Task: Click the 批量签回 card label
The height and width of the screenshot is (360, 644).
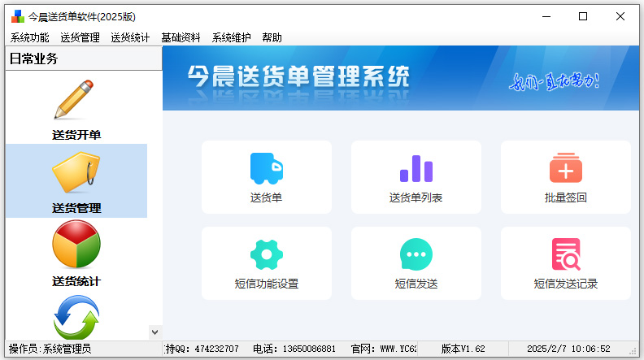Action: 566,197
